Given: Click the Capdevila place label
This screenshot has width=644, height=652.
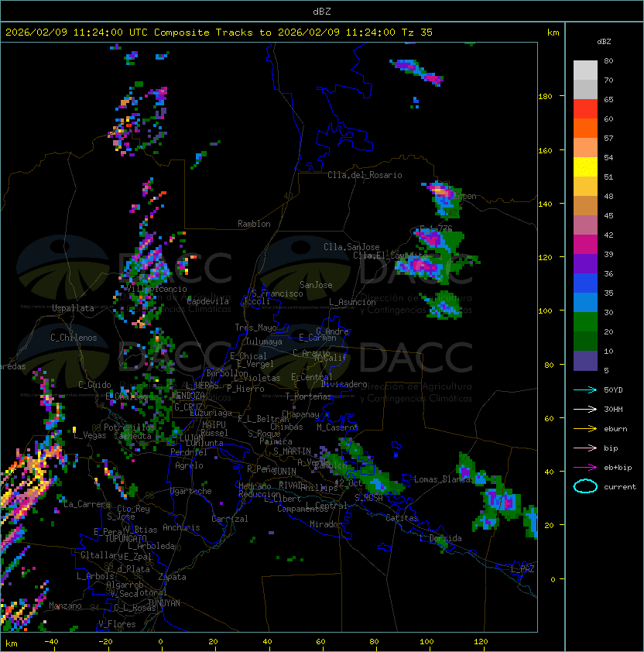Looking at the screenshot, I should (207, 301).
